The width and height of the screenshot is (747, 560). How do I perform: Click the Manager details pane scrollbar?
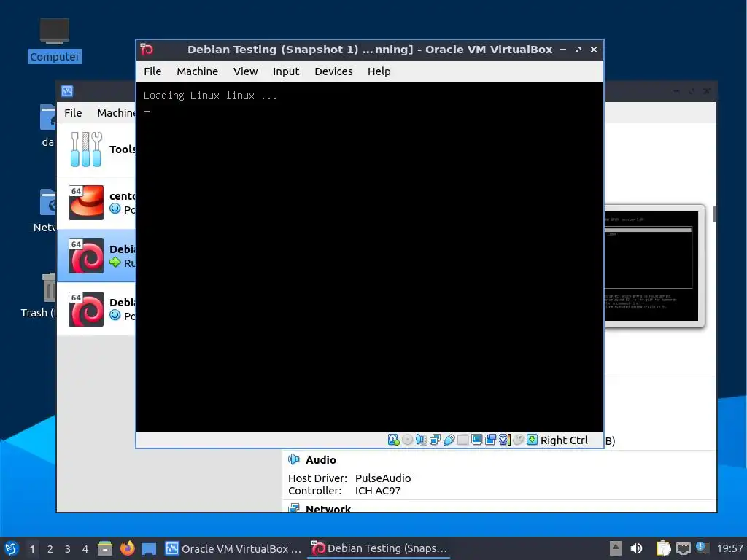[715, 214]
